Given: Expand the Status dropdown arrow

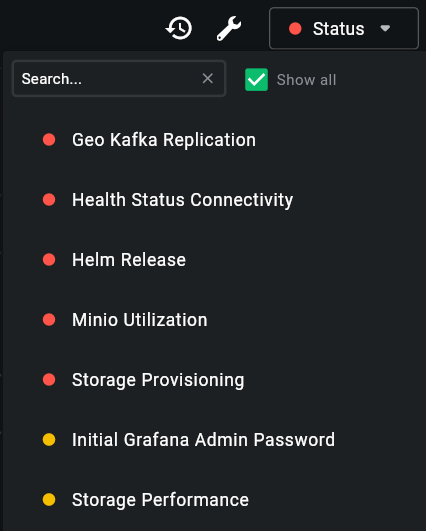Looking at the screenshot, I should (385, 28).
